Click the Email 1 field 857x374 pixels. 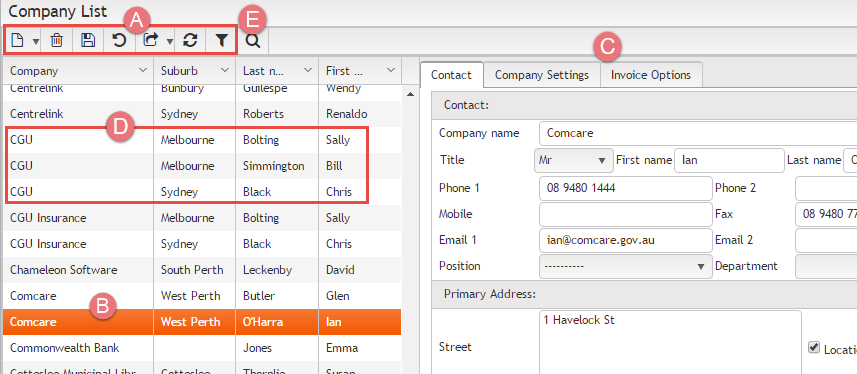click(625, 240)
